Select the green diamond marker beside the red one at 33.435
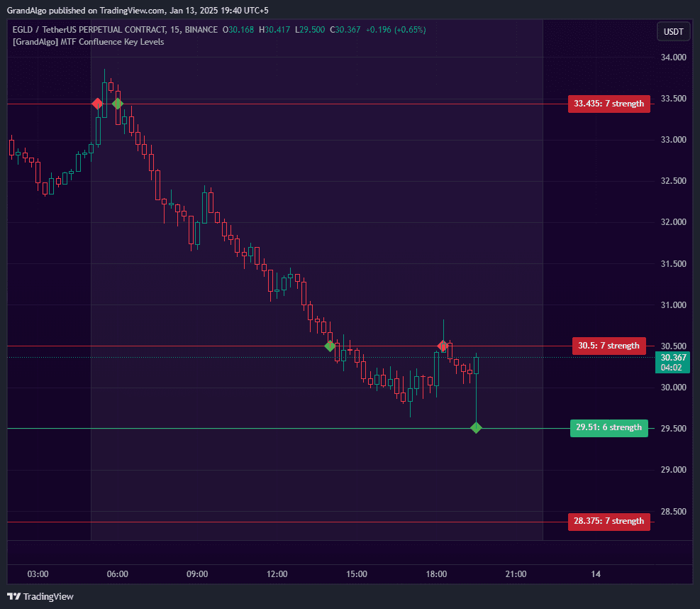This screenshot has width=700, height=609. click(x=118, y=104)
